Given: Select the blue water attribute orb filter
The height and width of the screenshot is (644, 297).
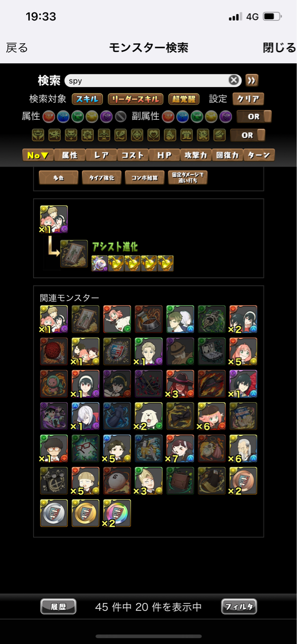Looking at the screenshot, I should tap(63, 117).
